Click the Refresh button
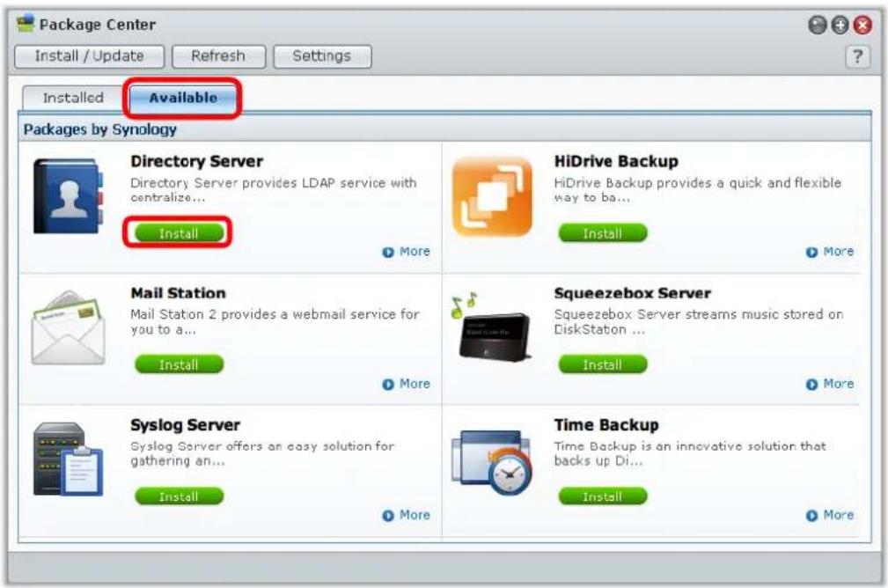Image resolution: width=888 pixels, height=588 pixels. point(218,56)
